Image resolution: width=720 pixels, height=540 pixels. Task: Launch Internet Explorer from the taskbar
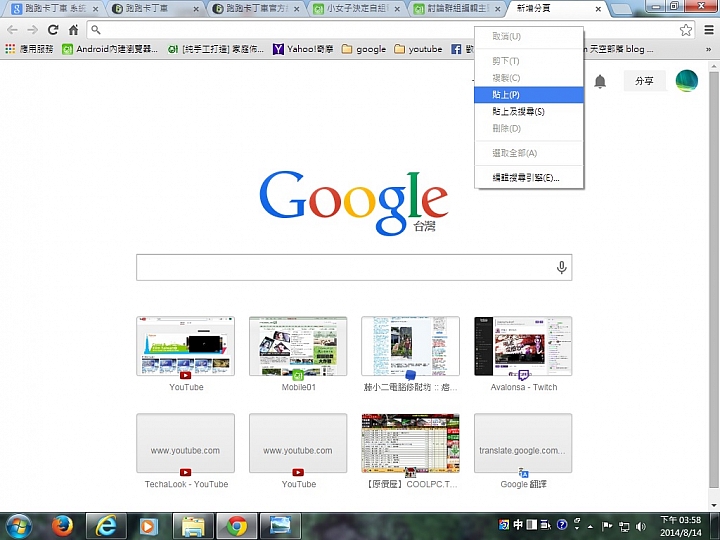pyautogui.click(x=105, y=526)
